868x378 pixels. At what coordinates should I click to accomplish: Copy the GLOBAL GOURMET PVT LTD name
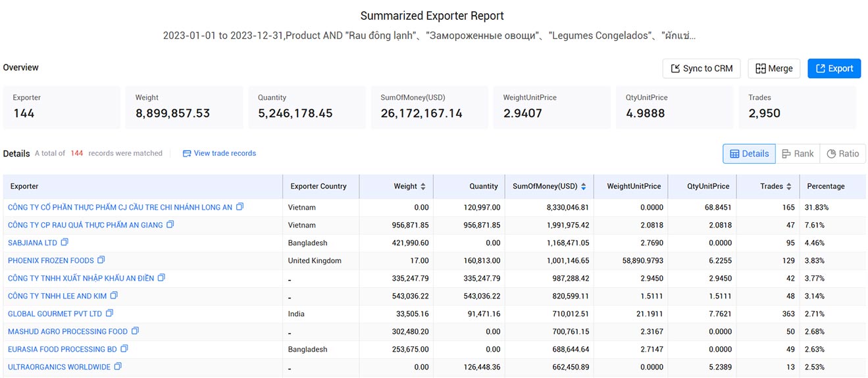click(x=110, y=314)
